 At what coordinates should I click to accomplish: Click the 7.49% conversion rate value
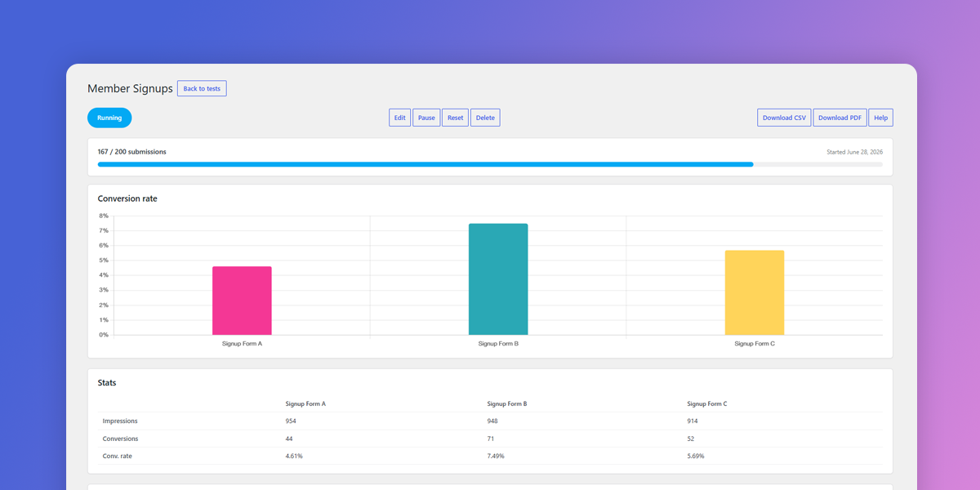496,456
